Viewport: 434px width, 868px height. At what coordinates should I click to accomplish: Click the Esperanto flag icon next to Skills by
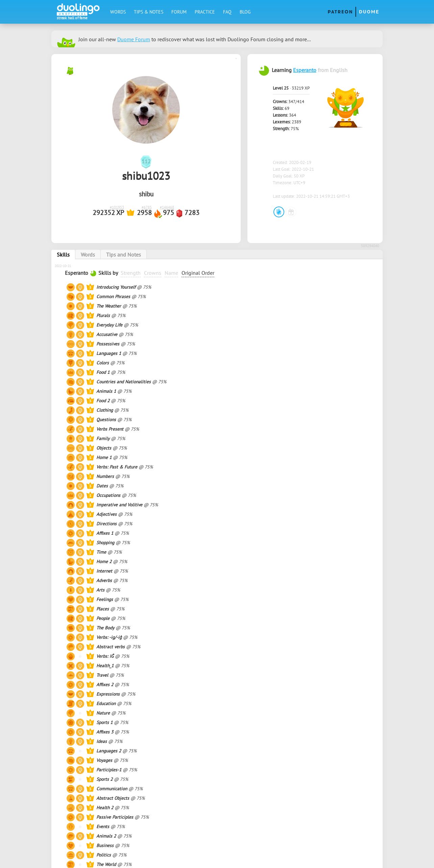(x=93, y=273)
